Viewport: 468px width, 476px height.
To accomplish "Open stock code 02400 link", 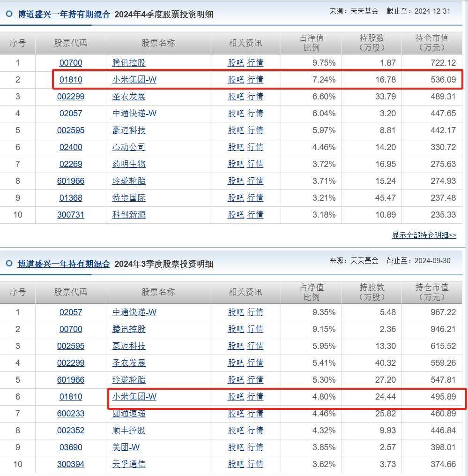I will (x=71, y=147).
